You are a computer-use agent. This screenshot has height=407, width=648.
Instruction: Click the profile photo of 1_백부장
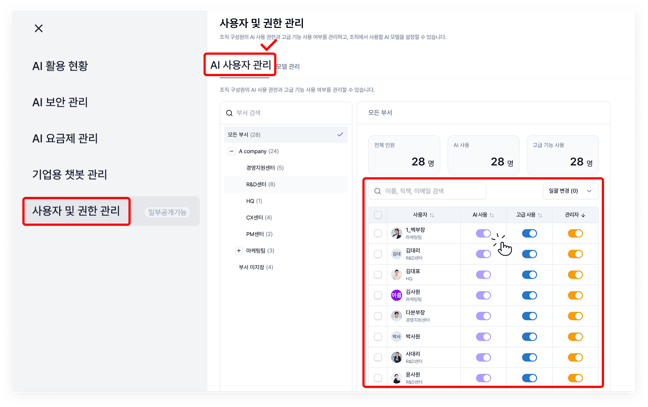click(397, 233)
